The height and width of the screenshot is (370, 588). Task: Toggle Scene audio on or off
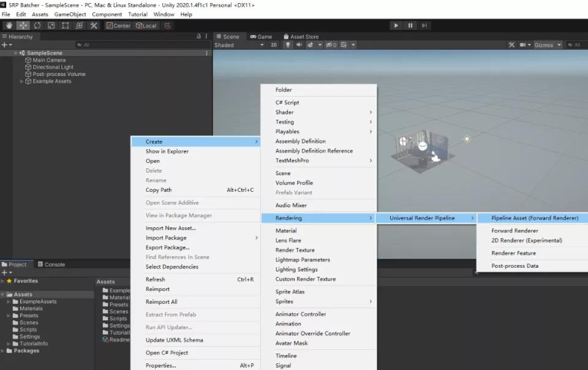coord(299,45)
